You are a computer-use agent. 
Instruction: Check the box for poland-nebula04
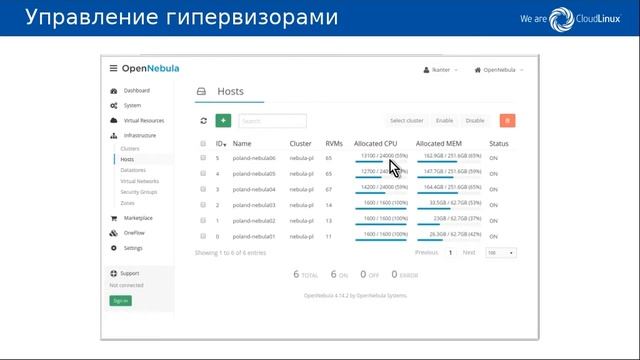tap(203, 189)
